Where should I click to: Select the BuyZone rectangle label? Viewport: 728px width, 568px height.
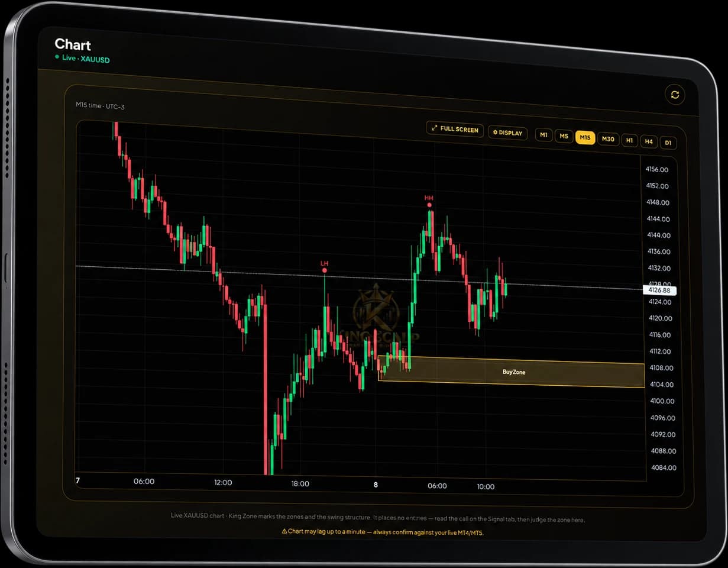(513, 372)
